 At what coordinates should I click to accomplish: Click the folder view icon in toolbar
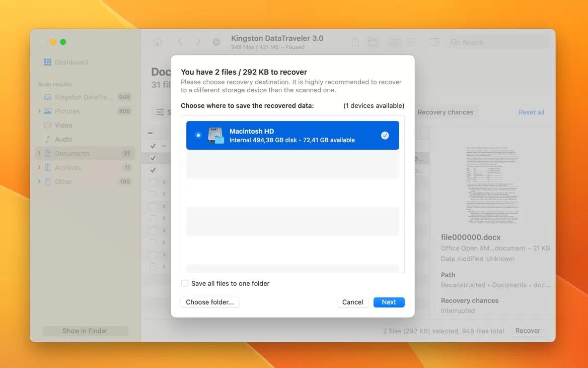(373, 42)
